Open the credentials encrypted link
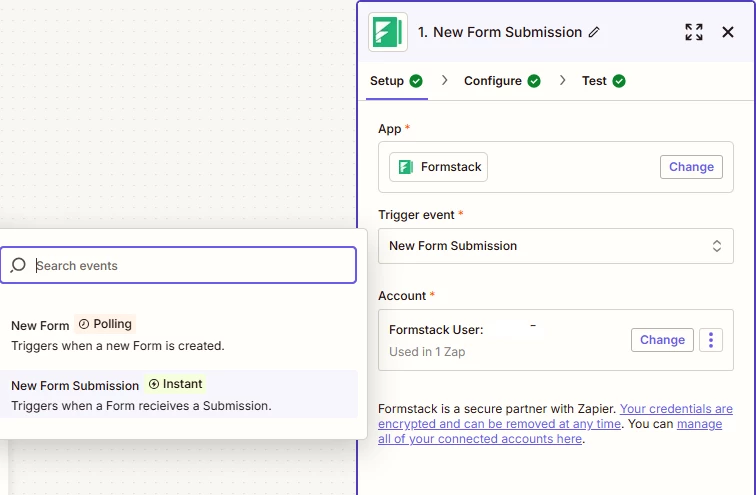The height and width of the screenshot is (495, 756). 555,416
